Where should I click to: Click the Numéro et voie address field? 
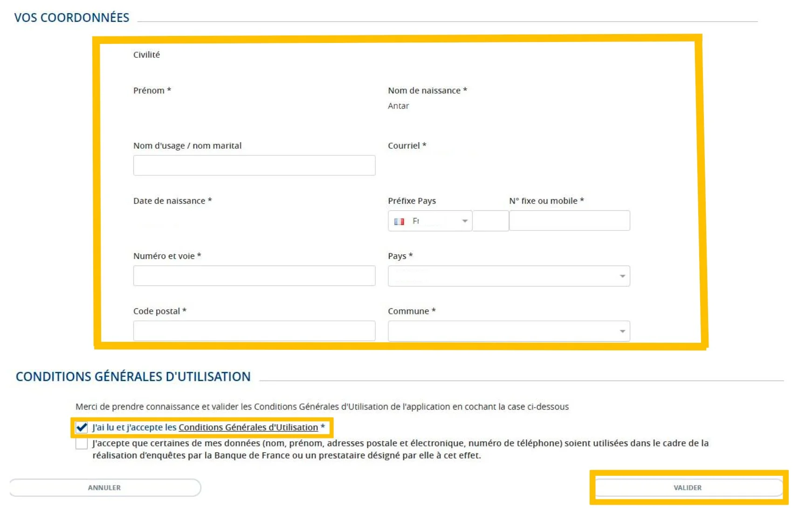(254, 276)
